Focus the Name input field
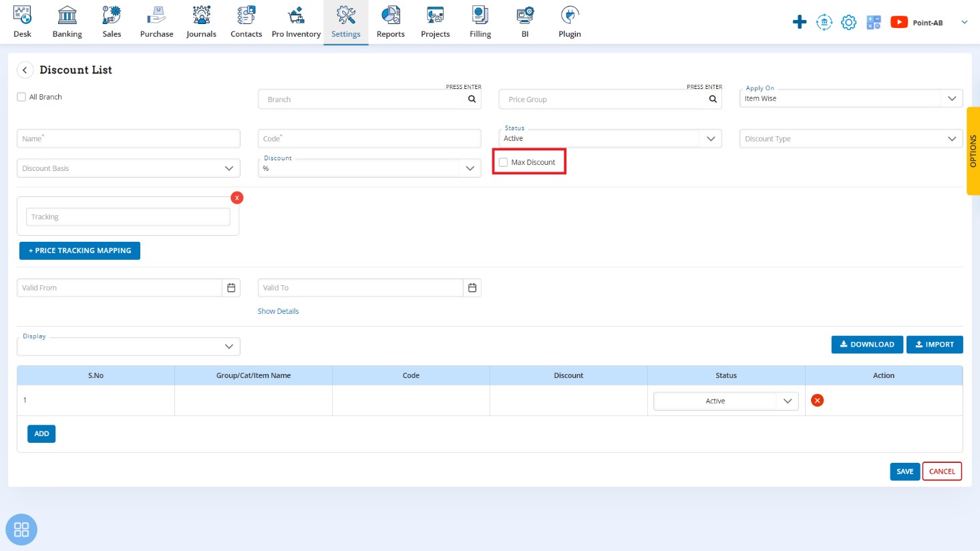Viewport: 980px width, 551px height. (x=128, y=138)
